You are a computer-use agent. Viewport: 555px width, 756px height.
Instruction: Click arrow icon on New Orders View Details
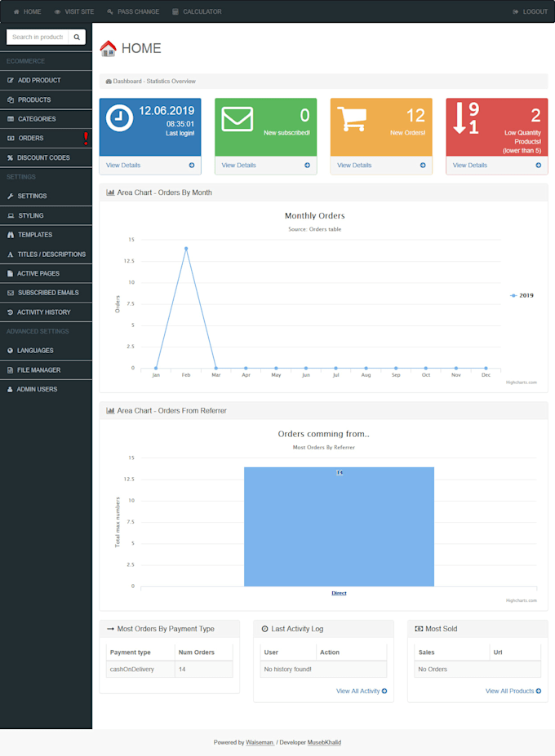[x=423, y=165]
